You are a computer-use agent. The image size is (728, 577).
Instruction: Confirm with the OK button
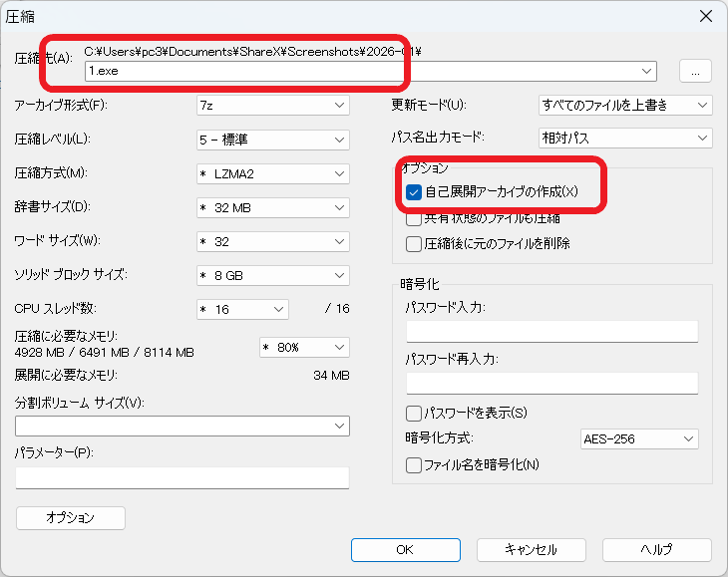[405, 550]
